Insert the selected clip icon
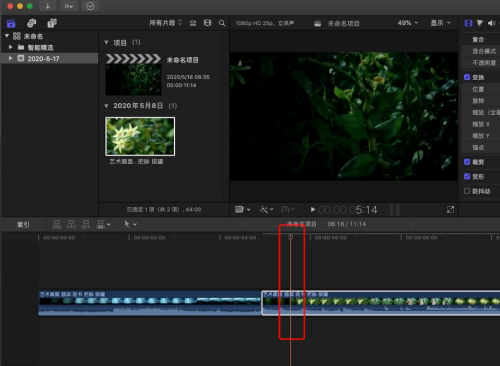Screen dimensions: 500x366 [x=71, y=224]
